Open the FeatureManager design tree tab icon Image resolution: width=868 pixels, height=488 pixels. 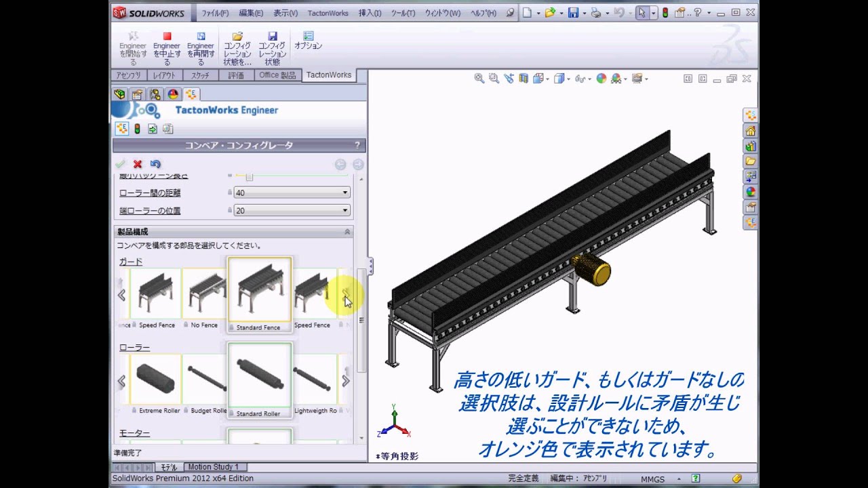120,94
